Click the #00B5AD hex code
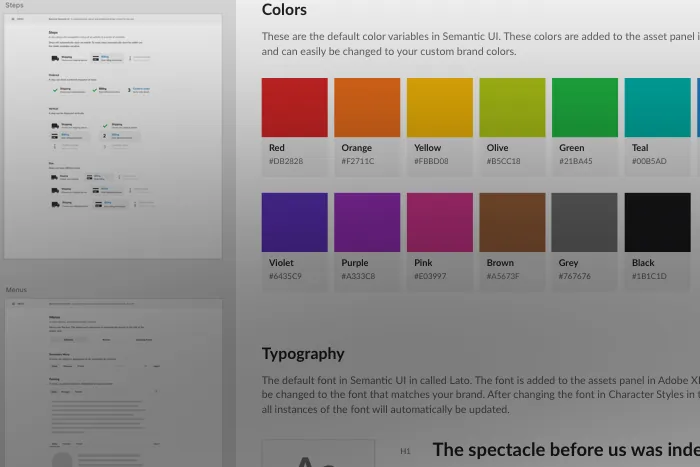Viewport: 700px width, 467px height. point(649,161)
